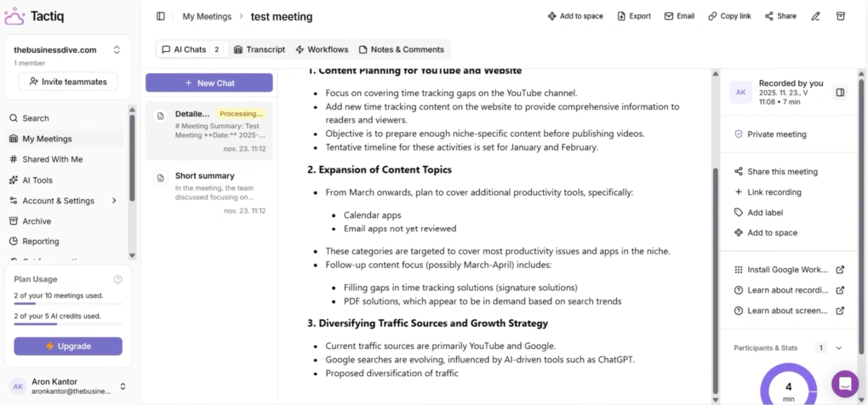Click Add label

click(x=759, y=213)
